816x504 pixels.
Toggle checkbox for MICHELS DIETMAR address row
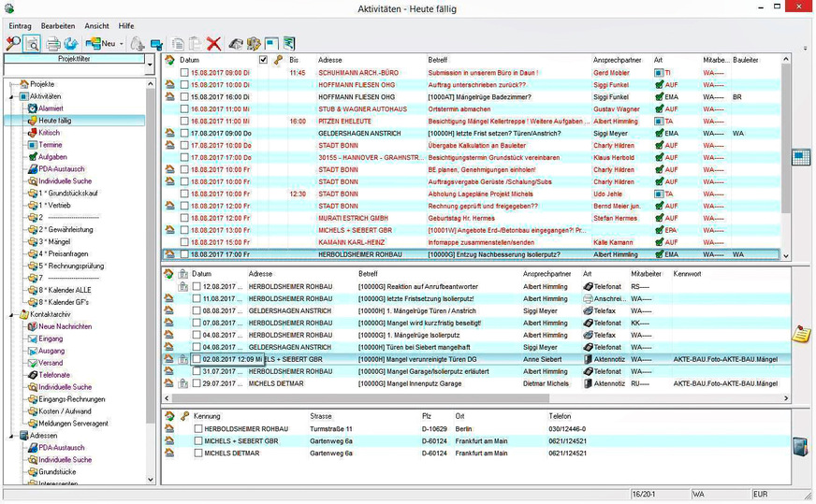(197, 453)
